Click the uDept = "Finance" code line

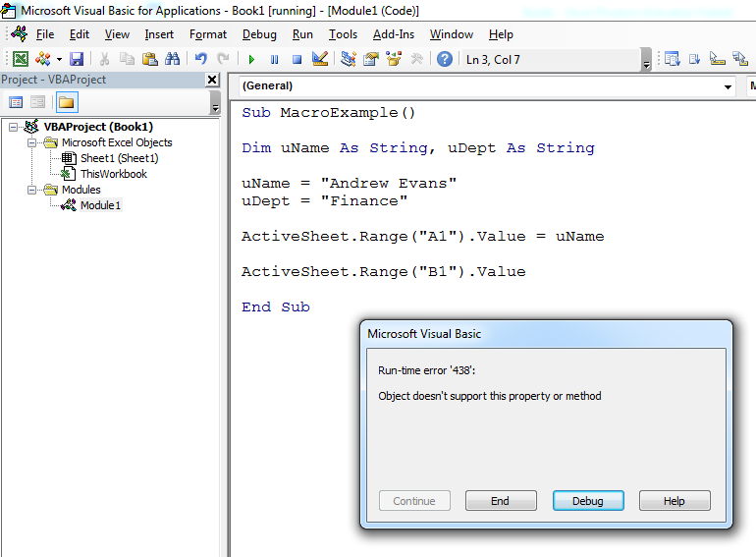[324, 201]
